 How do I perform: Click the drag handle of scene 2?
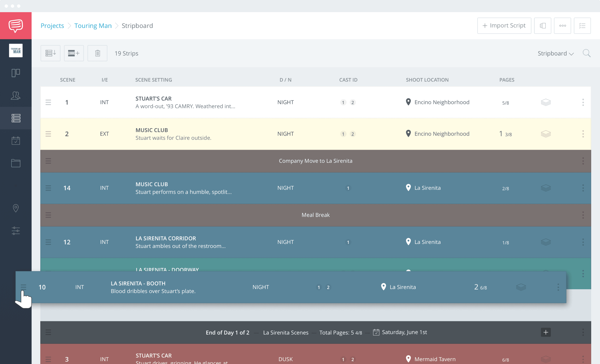click(48, 134)
